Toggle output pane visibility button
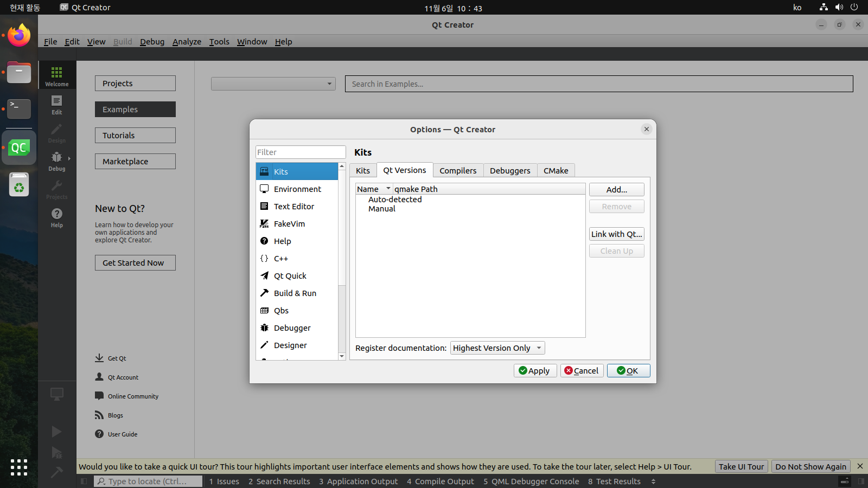This screenshot has height=488, width=868. click(845, 481)
